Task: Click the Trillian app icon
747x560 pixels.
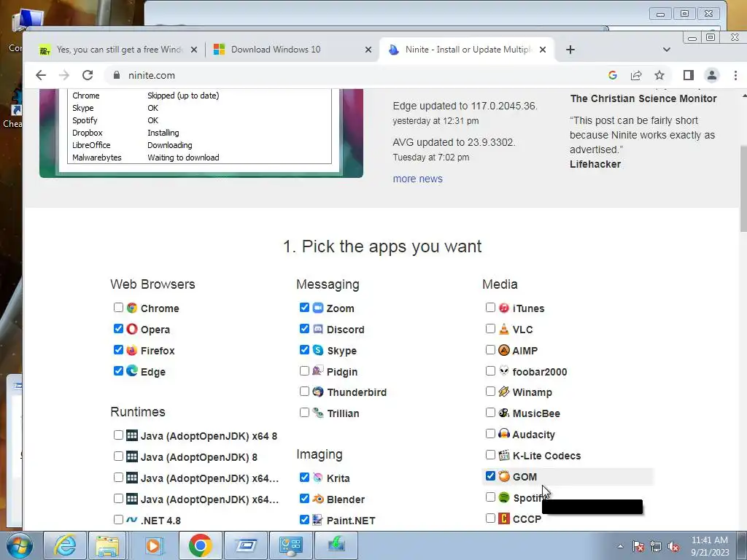Action: pyautogui.click(x=318, y=413)
